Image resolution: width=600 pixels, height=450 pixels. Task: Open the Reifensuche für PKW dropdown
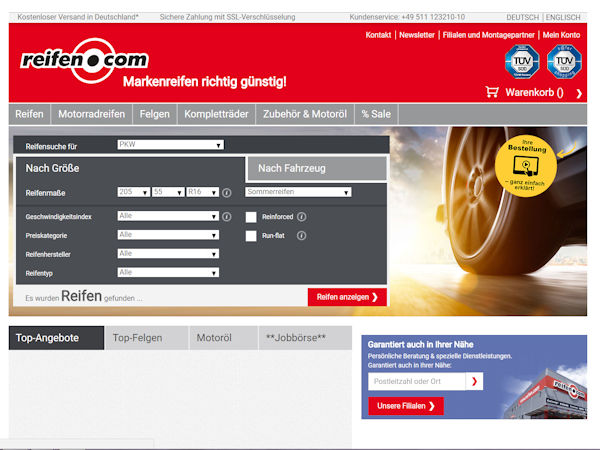tap(170, 145)
